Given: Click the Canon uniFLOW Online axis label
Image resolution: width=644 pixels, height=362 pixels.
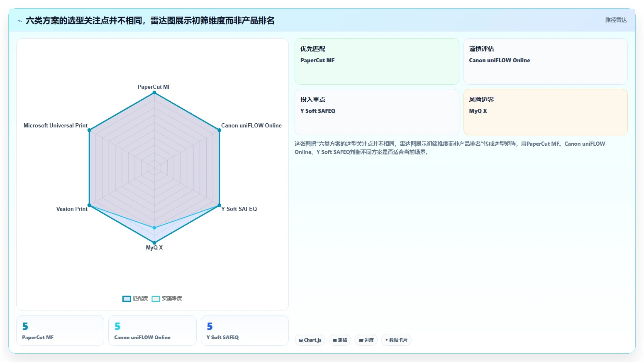Looking at the screenshot, I should pos(251,125).
